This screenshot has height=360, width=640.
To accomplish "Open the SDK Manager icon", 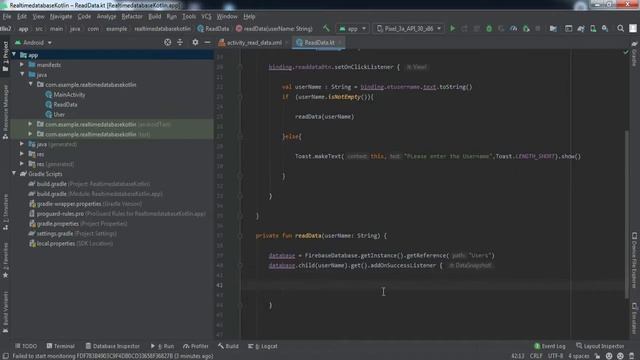I will point(605,29).
